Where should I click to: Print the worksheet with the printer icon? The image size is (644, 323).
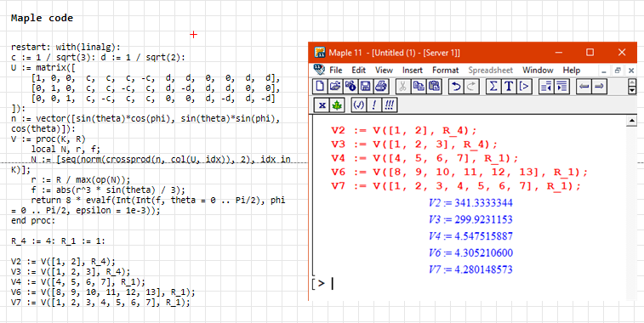380,86
